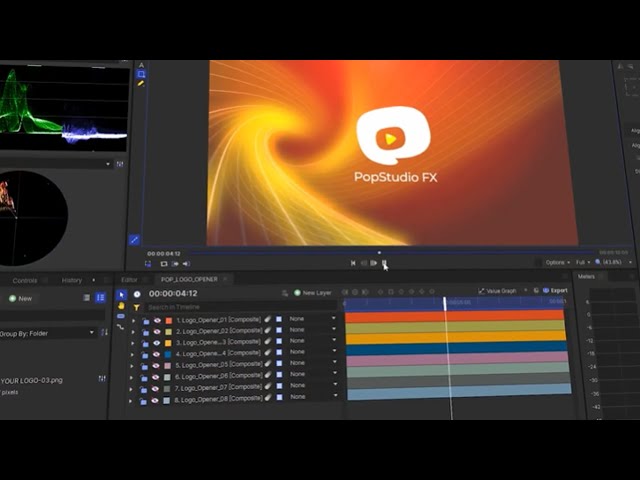Click the magnifier zoom icon near 43.8%
Screen dimensions: 640x480
click(x=598, y=262)
